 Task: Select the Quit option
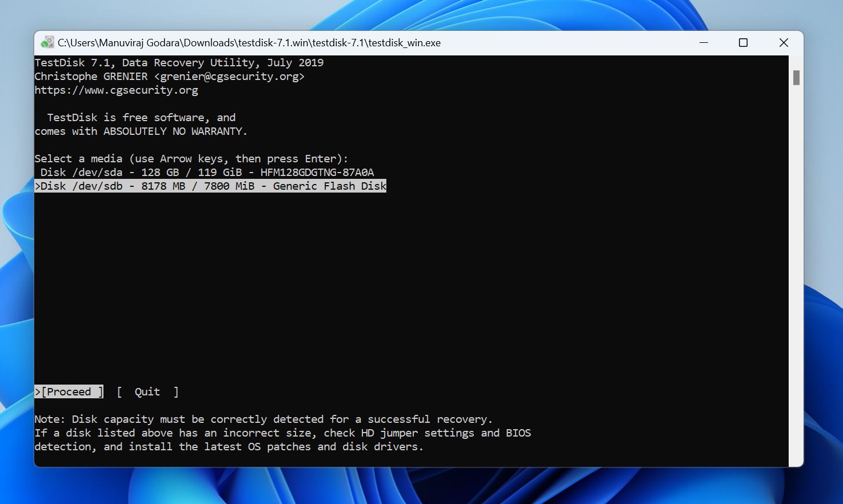(147, 392)
